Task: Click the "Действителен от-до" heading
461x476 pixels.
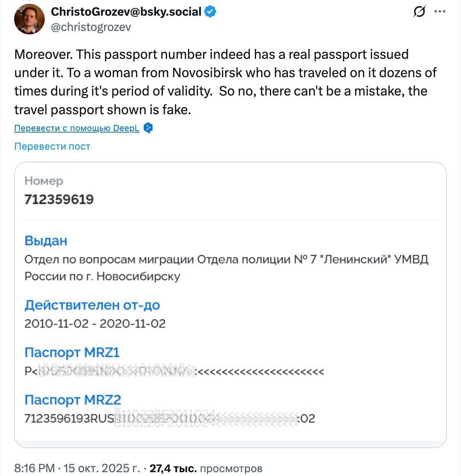Action: click(x=92, y=305)
